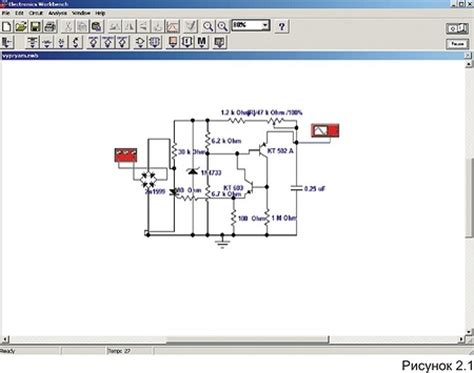Open the Logic Gates parts bin
This screenshot has width=474, height=373.
140,42
